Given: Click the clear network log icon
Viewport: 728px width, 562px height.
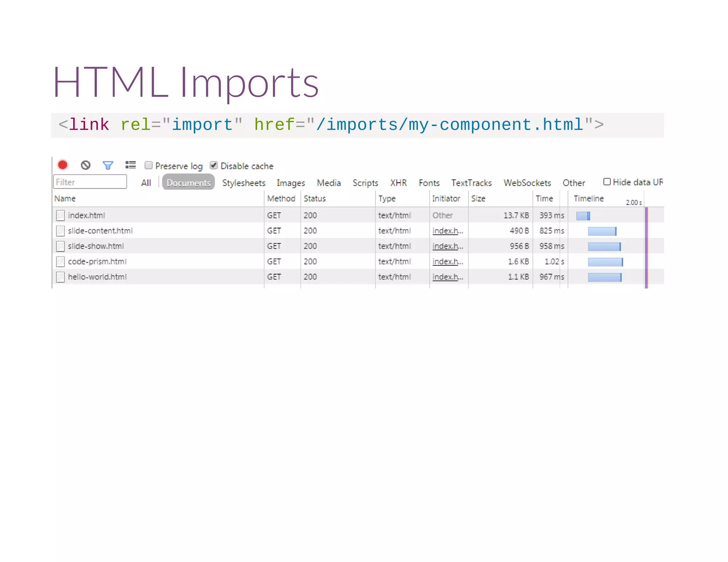Looking at the screenshot, I should (85, 165).
